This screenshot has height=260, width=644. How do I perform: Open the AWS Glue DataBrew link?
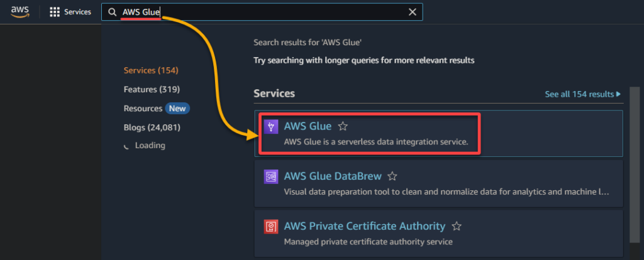point(332,176)
